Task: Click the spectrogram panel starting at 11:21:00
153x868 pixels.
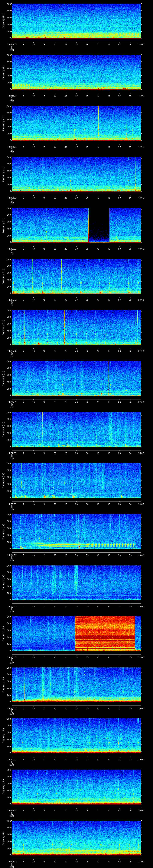Action: tap(77, 378)
